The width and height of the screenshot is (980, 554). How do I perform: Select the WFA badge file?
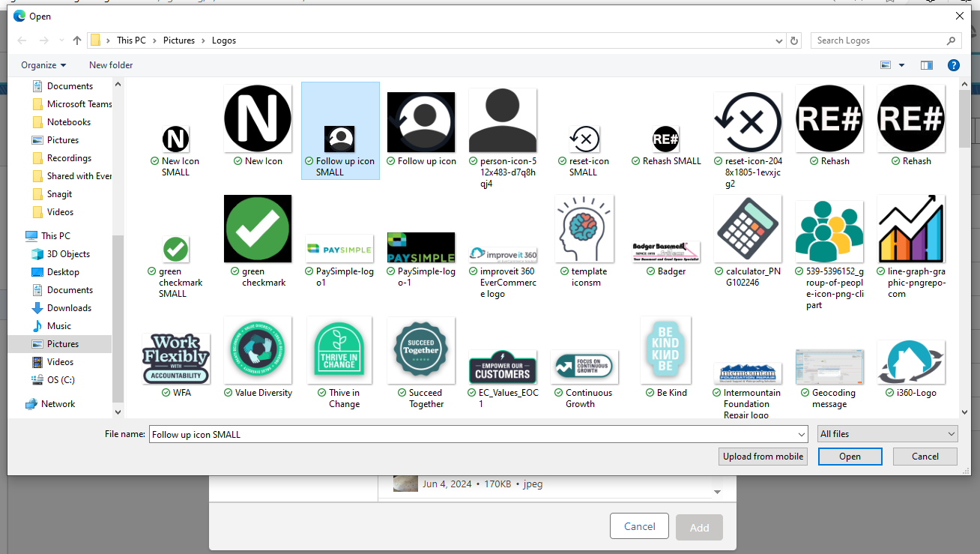click(175, 364)
